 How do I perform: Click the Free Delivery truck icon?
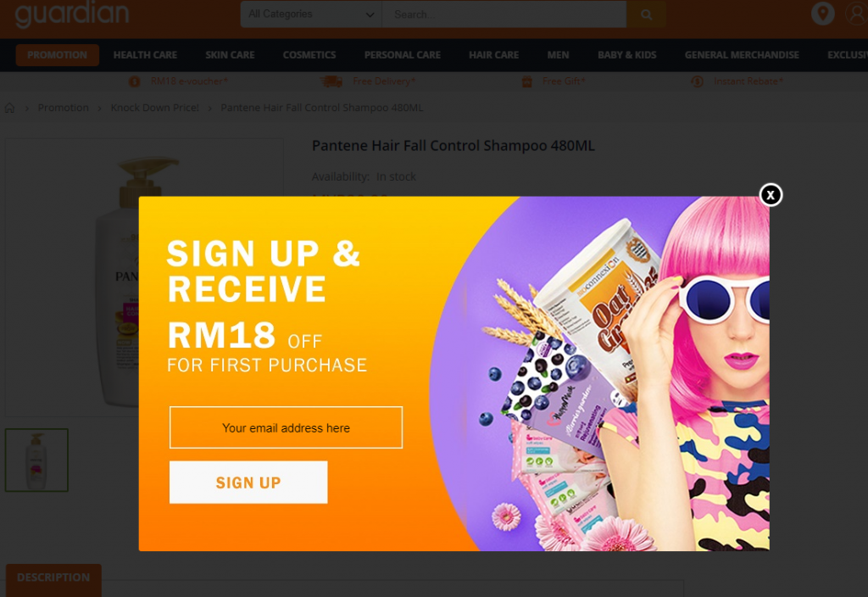point(331,81)
